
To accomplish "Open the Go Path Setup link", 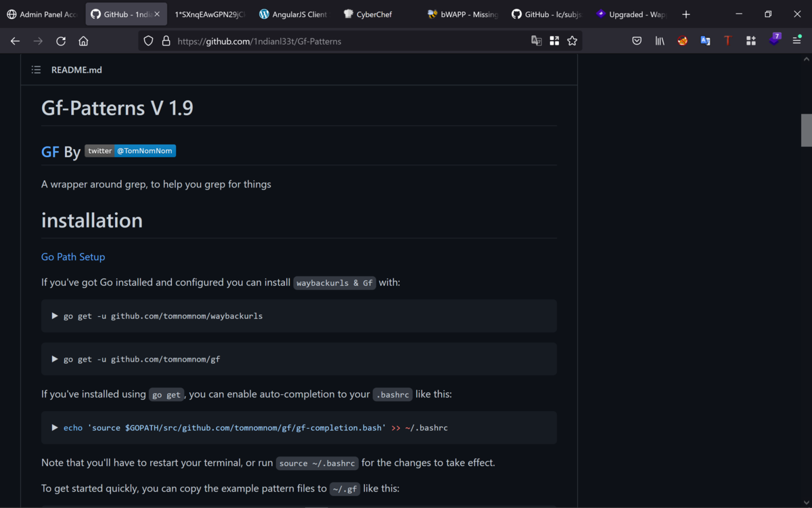I will (73, 257).
